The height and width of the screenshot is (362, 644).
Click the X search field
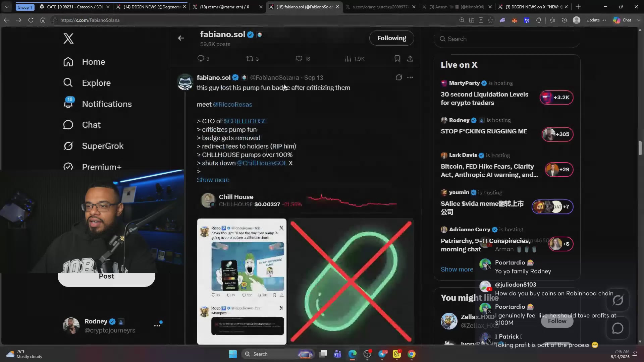(507, 39)
